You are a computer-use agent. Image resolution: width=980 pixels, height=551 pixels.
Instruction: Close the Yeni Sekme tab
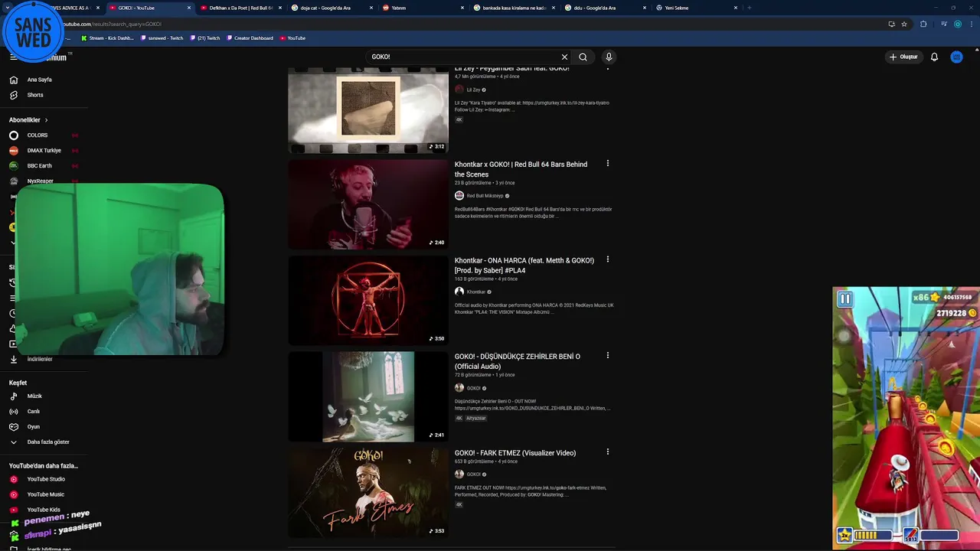[736, 8]
